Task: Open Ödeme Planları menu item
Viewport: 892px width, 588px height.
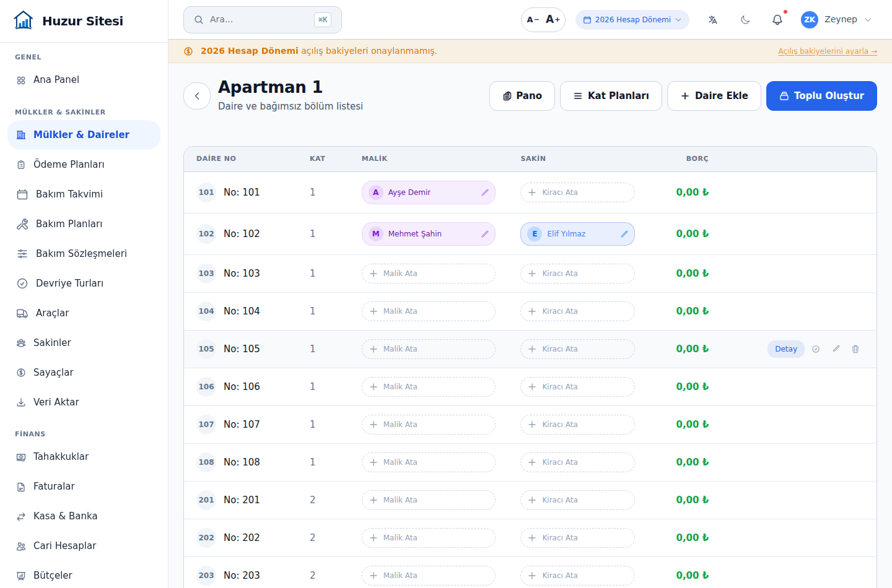Action: [84, 165]
